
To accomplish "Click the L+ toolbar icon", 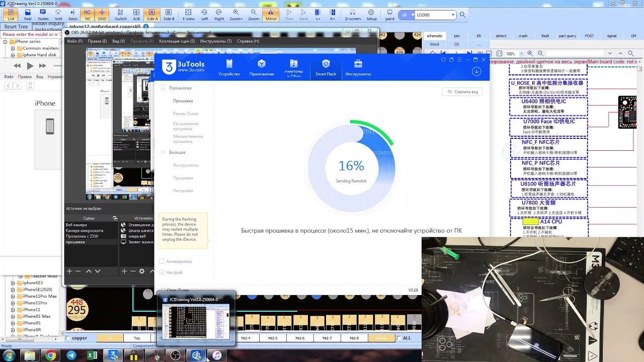I will tap(318, 15).
